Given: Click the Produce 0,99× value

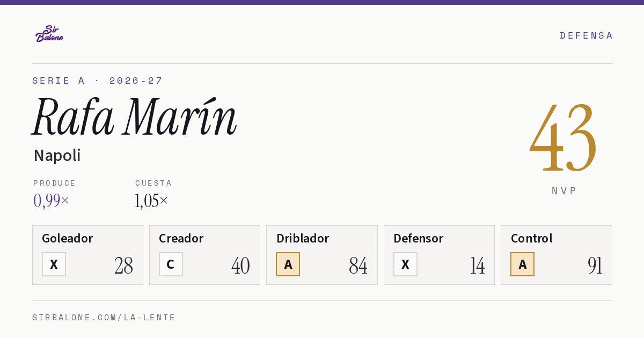Looking at the screenshot, I should (x=51, y=200).
